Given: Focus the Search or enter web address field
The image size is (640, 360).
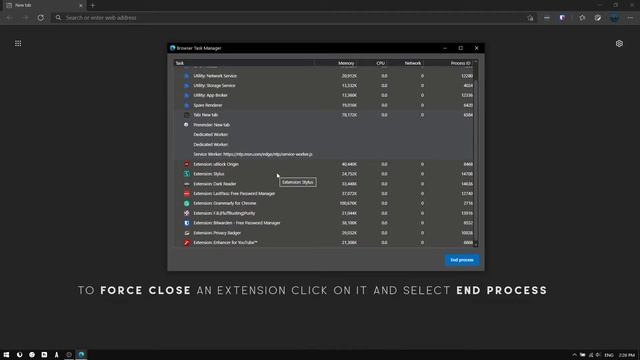Looking at the screenshot, I should 294,18.
